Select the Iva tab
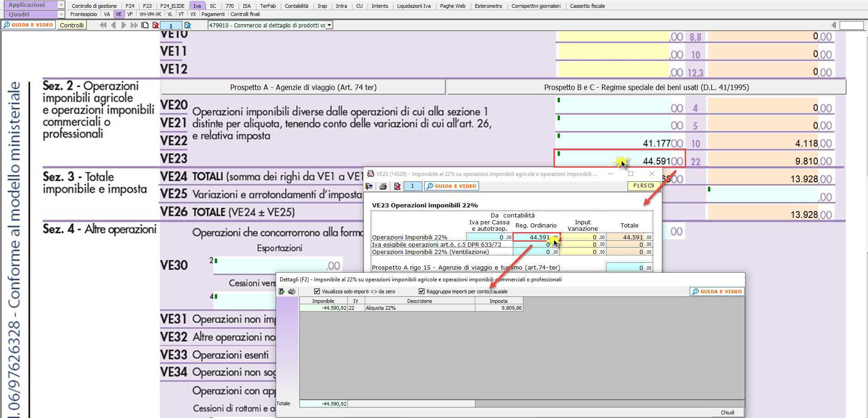This screenshot has height=418, width=868. (197, 6)
